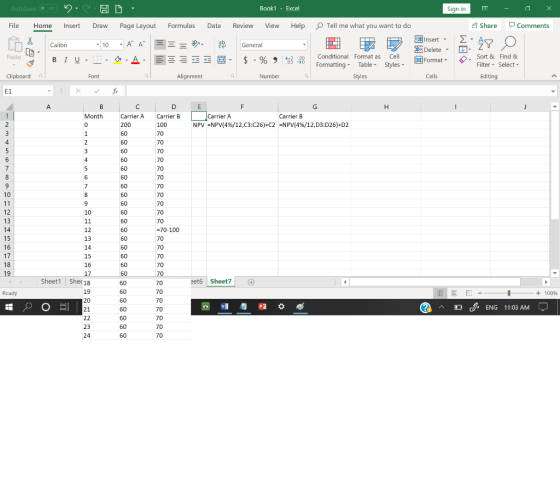
Task: Select cell F2 with NPV formula
Action: click(x=242, y=125)
